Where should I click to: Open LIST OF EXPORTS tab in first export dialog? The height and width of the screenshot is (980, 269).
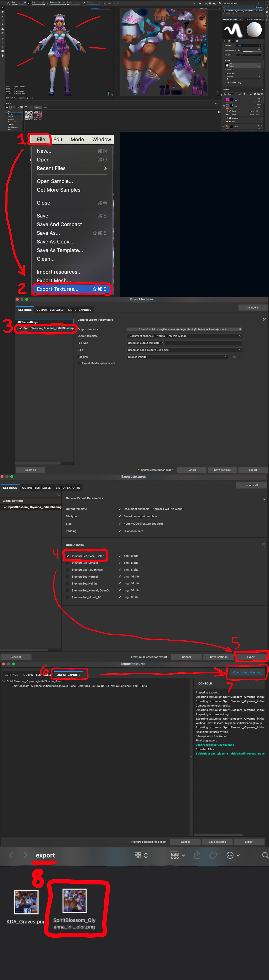(79, 310)
